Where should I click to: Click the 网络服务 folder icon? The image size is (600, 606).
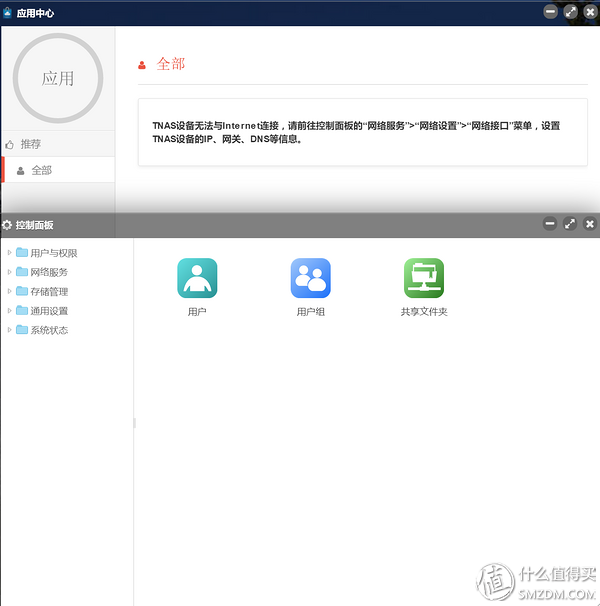(22, 272)
